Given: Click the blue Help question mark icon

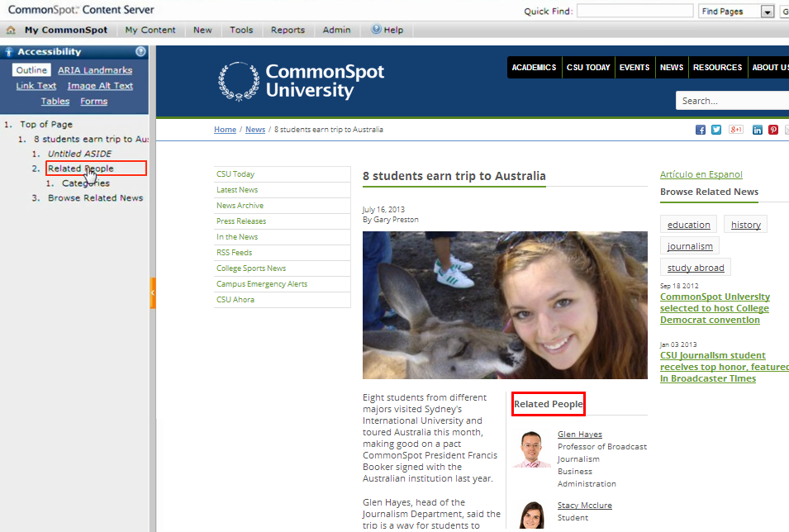Looking at the screenshot, I should pyautogui.click(x=376, y=29).
